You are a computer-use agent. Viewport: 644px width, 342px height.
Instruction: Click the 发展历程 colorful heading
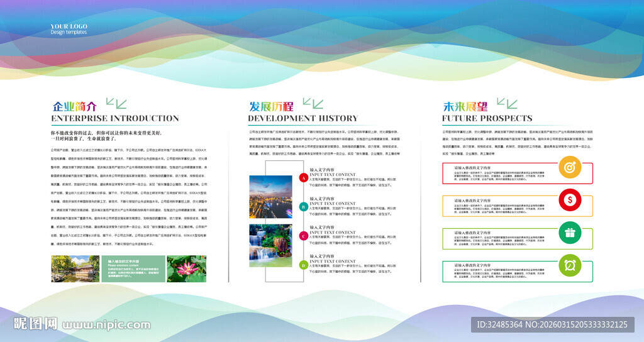click(x=271, y=107)
